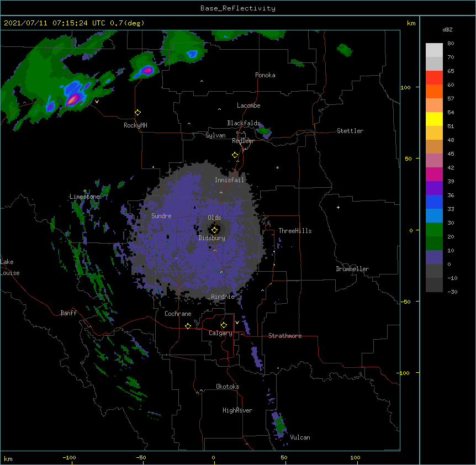Click the Cochrane city label
Screen dimensions: 476x465
[x=178, y=314]
